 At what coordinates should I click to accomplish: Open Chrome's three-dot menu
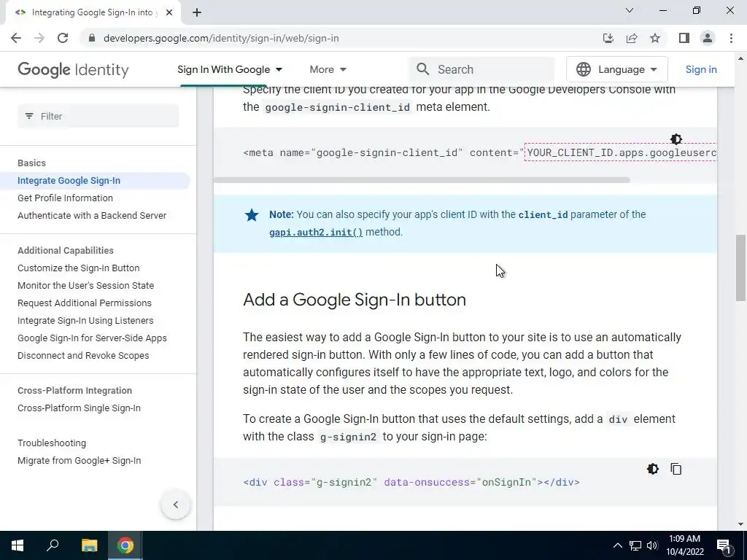(731, 38)
